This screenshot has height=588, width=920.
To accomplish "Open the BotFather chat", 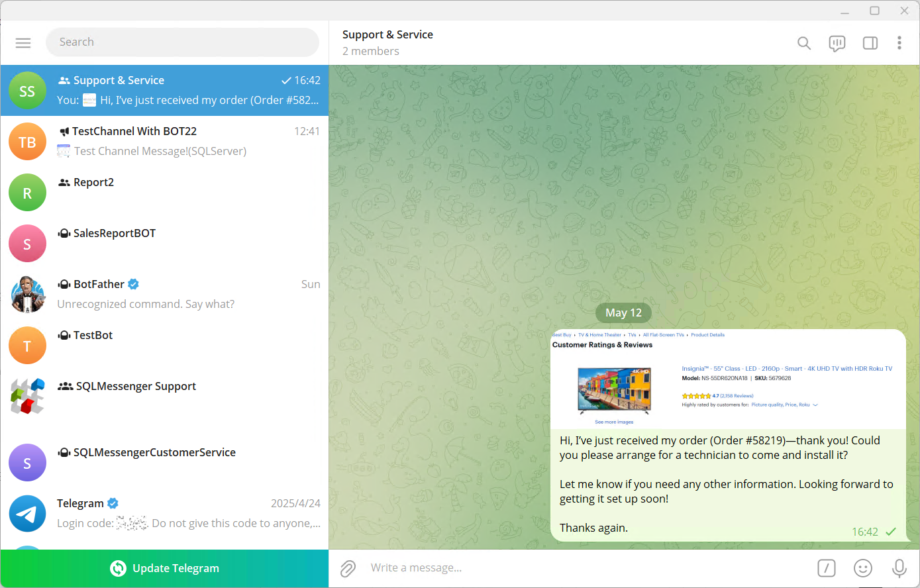I will coord(164,294).
